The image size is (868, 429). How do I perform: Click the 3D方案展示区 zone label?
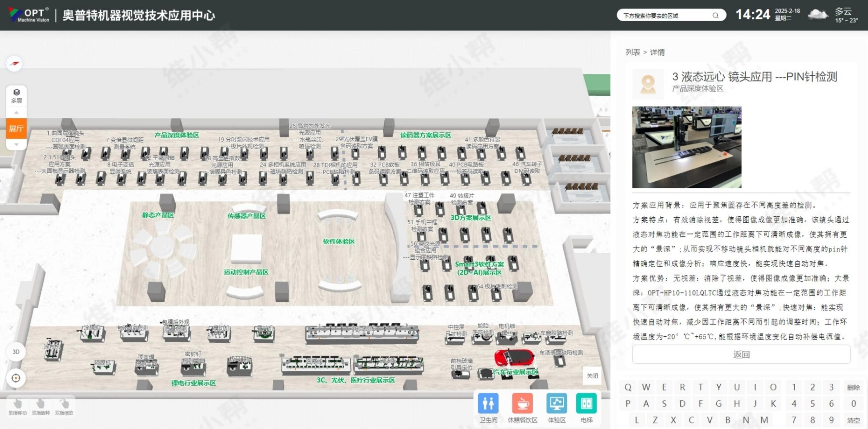pyautogui.click(x=471, y=218)
